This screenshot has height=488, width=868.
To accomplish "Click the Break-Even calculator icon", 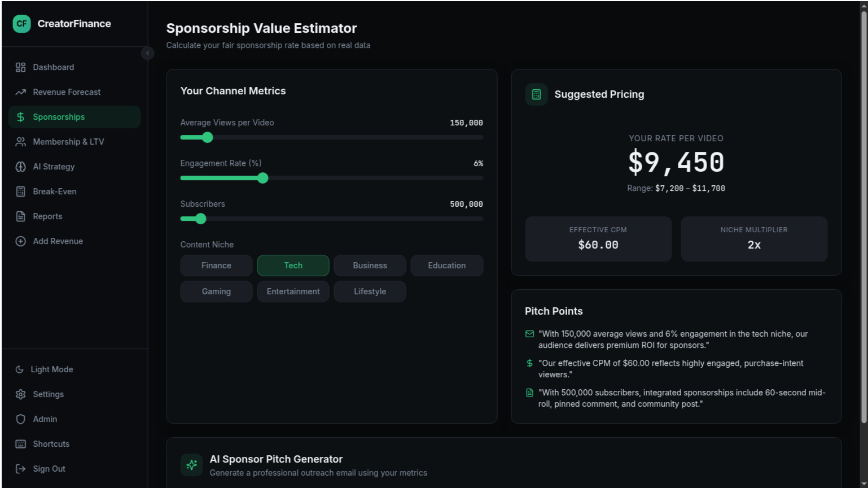I will pos(20,191).
